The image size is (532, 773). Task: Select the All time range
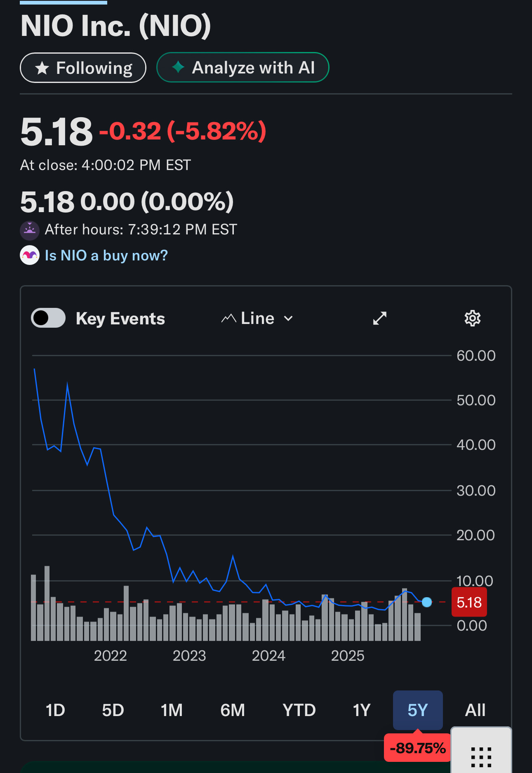(475, 710)
